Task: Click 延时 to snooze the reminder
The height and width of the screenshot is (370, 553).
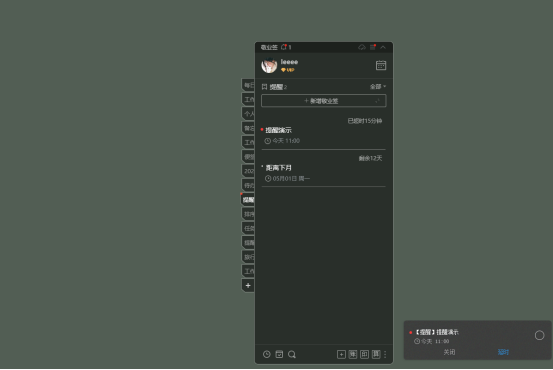Action: click(x=503, y=352)
